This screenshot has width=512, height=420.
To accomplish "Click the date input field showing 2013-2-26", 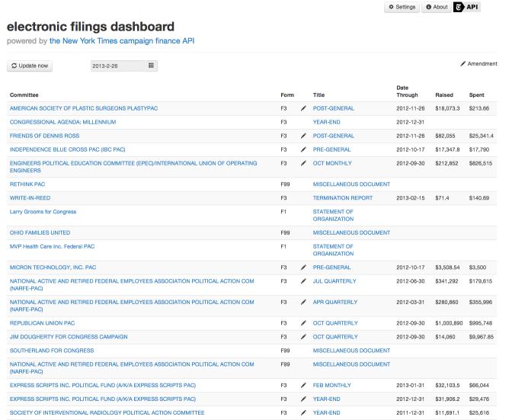I will click(117, 66).
